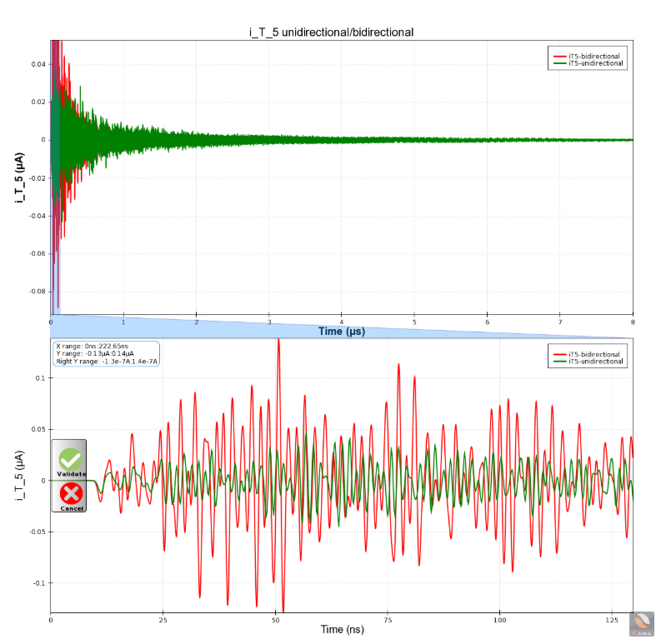Screen dimensions: 656x644
Task: Click the zoom range info box
Action: click(106, 353)
